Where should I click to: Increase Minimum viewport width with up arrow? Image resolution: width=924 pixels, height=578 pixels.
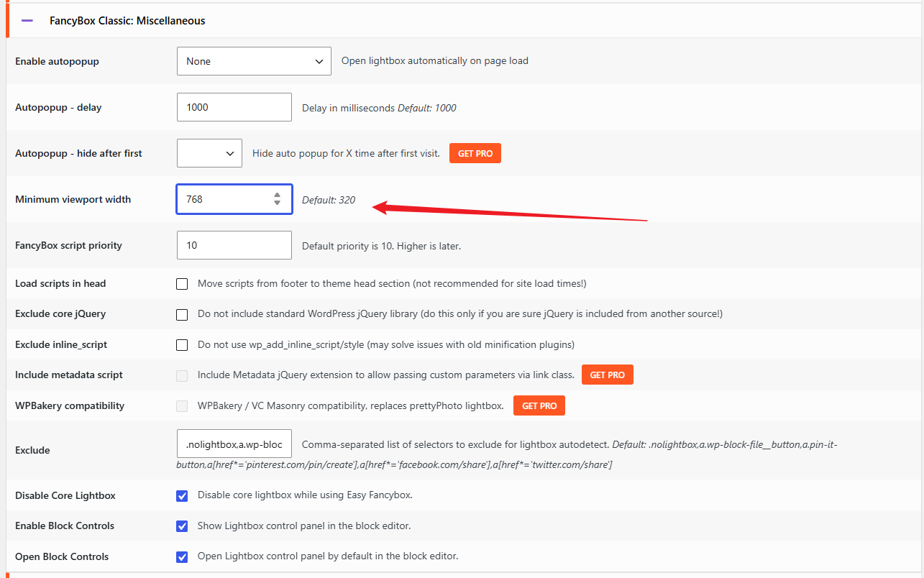point(277,195)
